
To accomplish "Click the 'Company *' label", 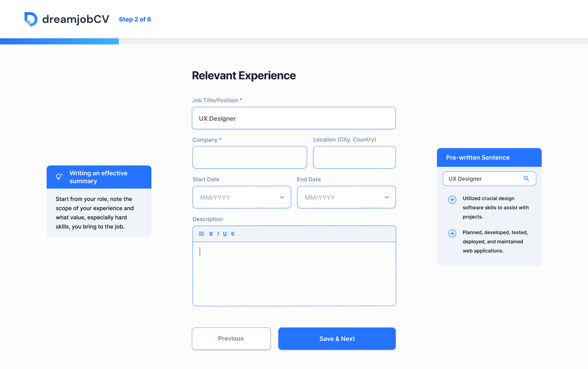I will (x=207, y=140).
